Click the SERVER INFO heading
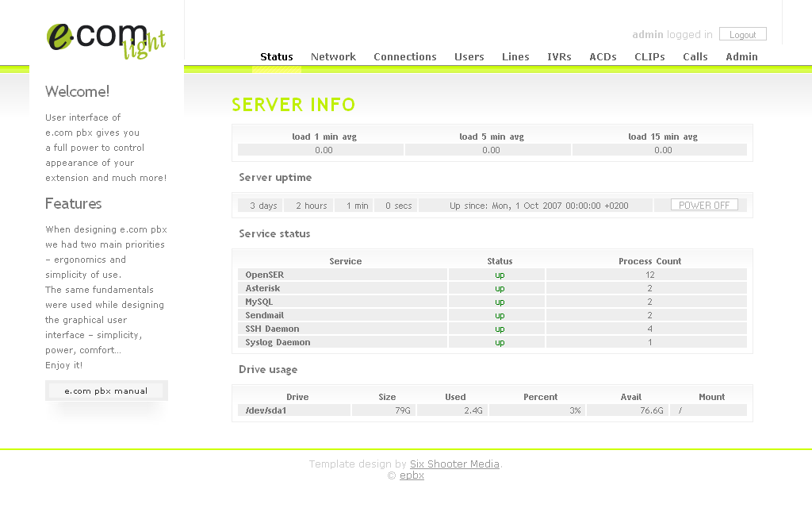 293,105
